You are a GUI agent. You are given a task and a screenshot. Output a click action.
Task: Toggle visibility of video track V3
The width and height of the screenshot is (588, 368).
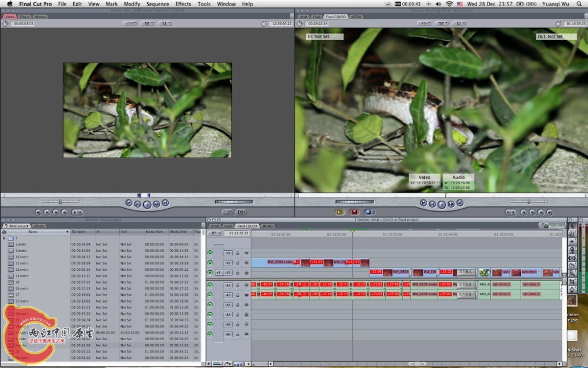210,253
